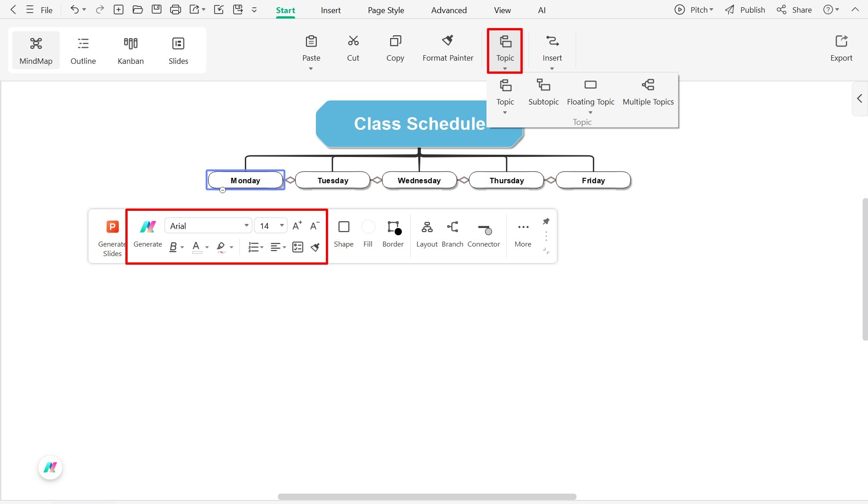Clear formatting with the eraser brush icon
Viewport: 868px width, 504px height.
[315, 247]
